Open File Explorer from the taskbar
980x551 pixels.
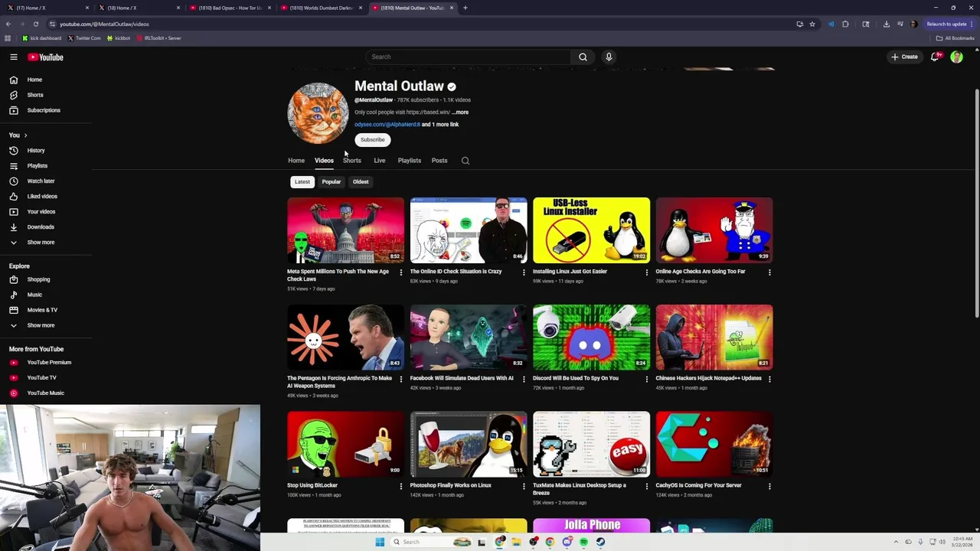(x=517, y=542)
